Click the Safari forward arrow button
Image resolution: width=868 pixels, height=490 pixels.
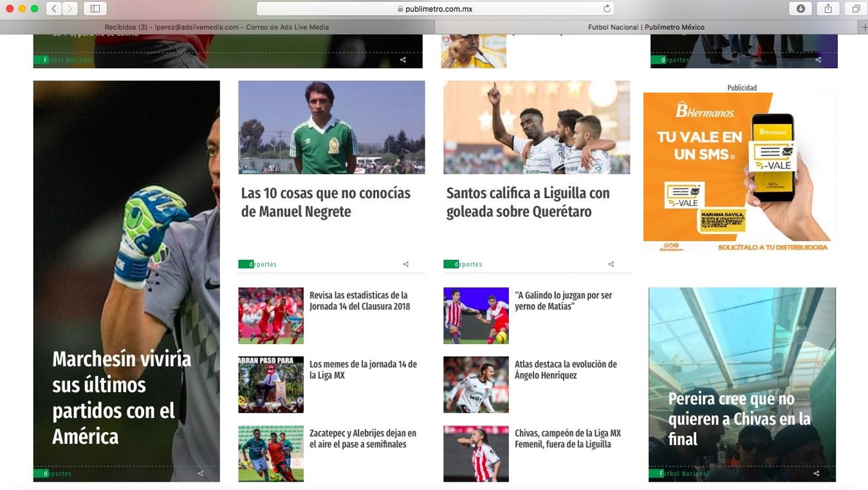tap(69, 8)
